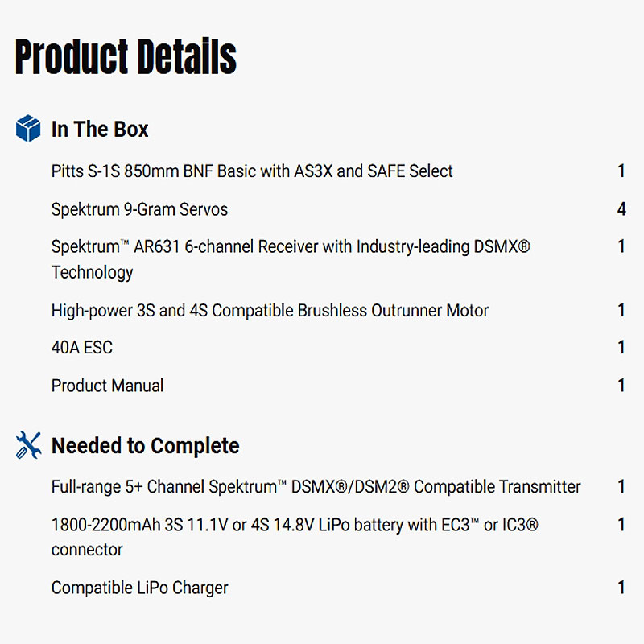The image size is (644, 644).
Task: Select the In The Box heading
Action: tap(100, 130)
